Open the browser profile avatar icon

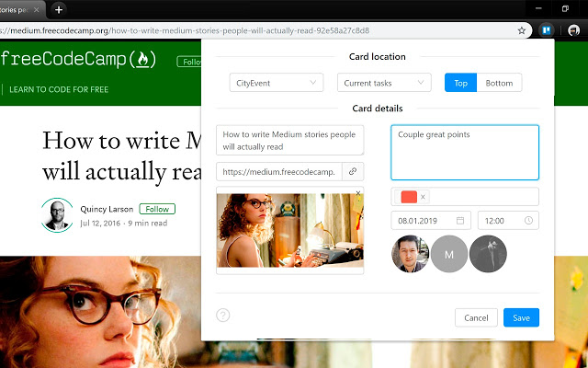573,30
